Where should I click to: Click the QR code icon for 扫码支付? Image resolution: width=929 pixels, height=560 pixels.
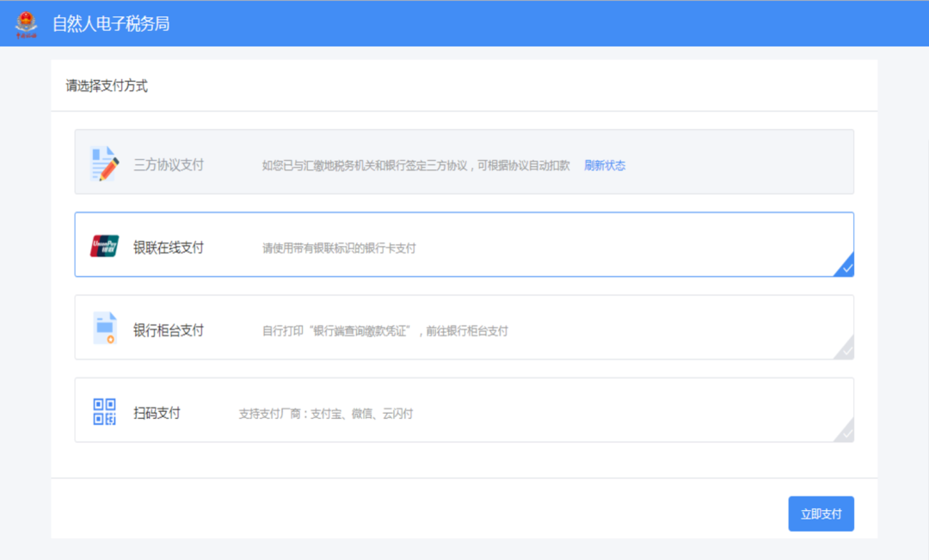click(104, 411)
